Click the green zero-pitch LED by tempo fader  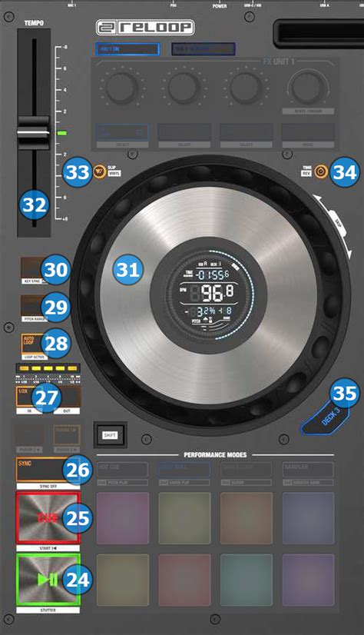(62, 133)
